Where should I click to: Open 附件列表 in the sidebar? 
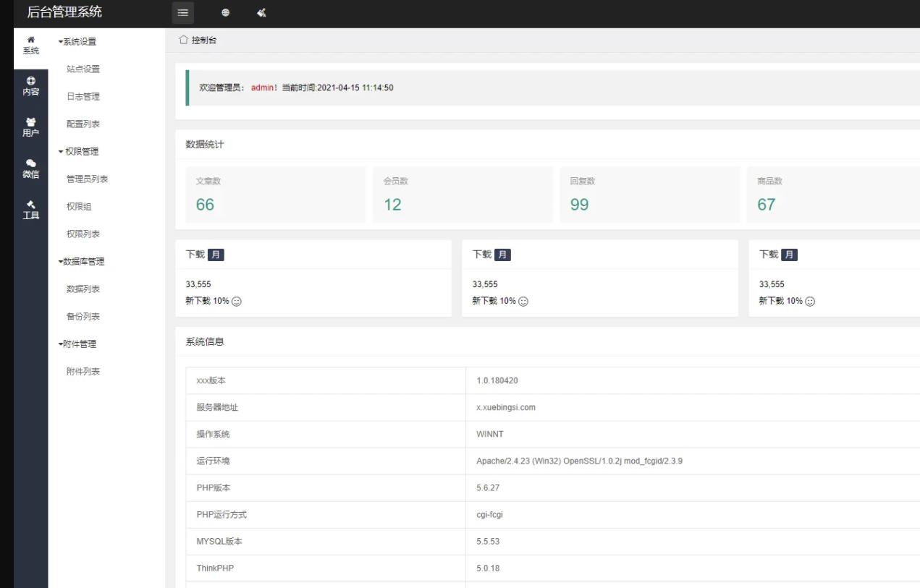(x=83, y=372)
